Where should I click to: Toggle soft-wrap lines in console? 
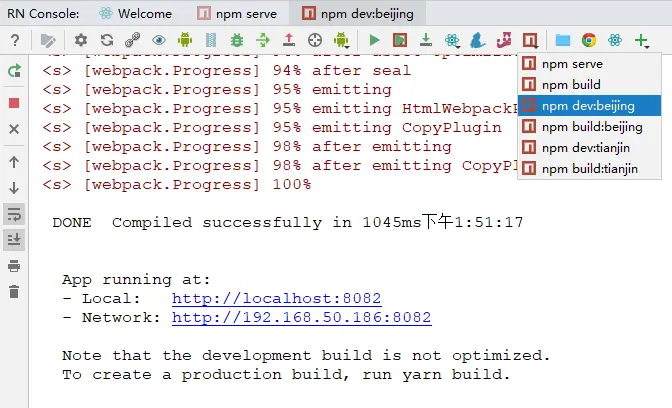(14, 213)
